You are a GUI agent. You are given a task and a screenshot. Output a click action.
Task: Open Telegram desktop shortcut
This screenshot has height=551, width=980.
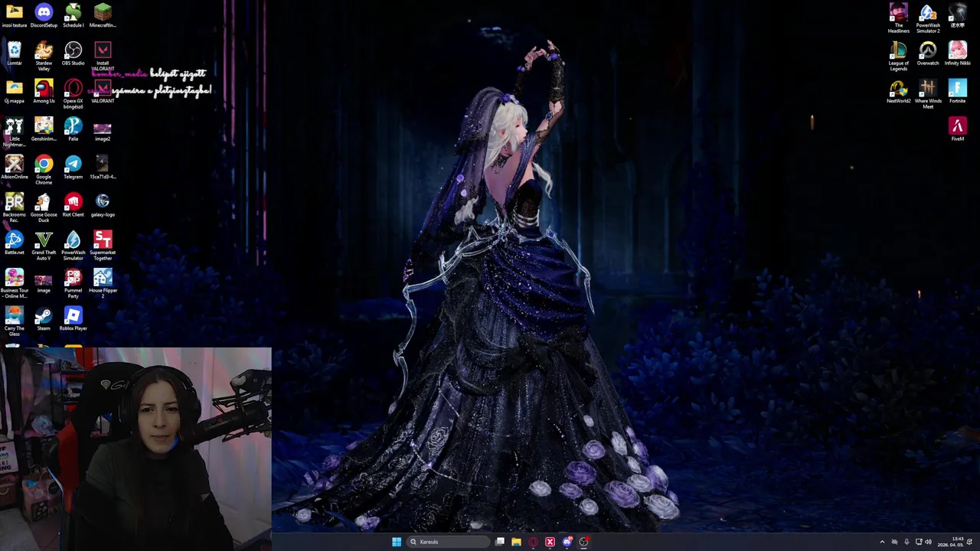click(73, 167)
